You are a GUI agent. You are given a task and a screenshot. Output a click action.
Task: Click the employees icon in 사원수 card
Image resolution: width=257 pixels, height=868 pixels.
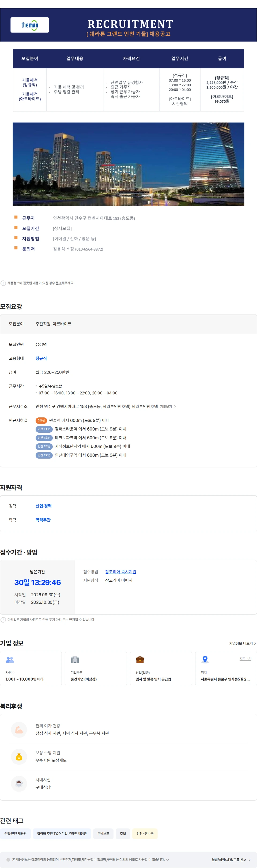10,660
